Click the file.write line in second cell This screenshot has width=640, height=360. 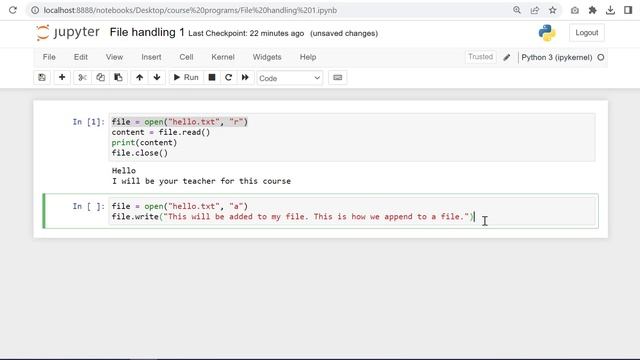293,217
